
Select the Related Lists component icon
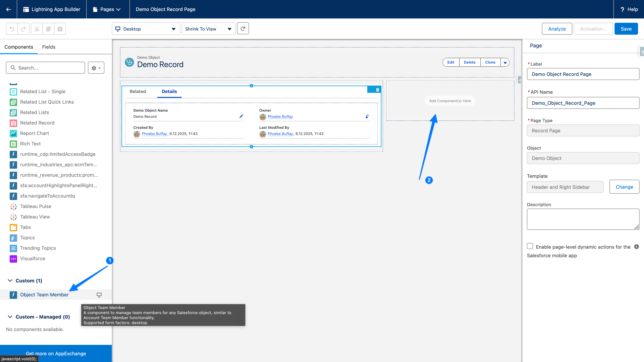tap(13, 113)
